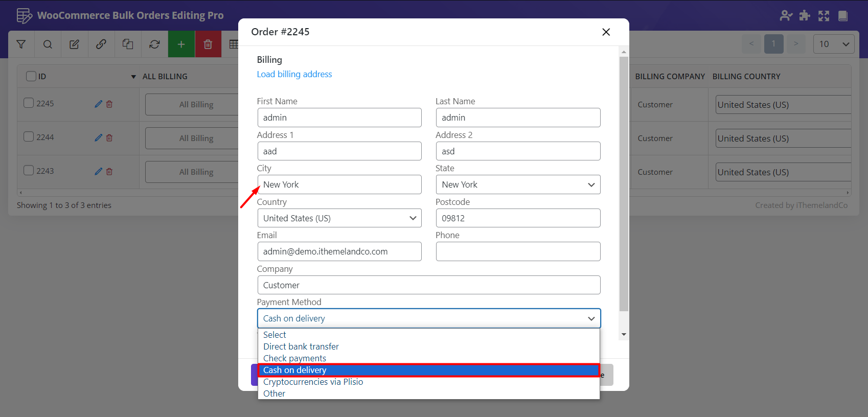Click the trash icon for order 2243
This screenshot has height=417, width=868.
coord(109,172)
